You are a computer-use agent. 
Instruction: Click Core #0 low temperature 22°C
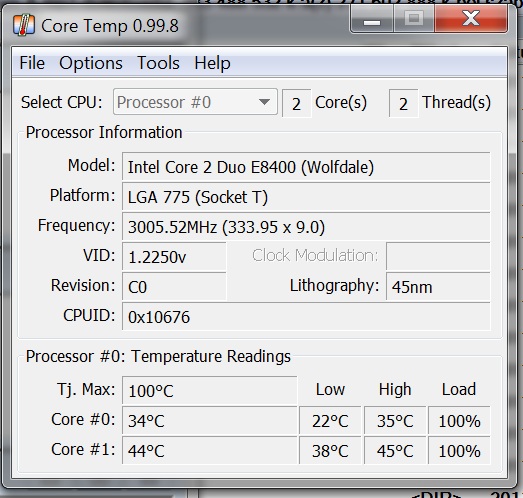coord(330,420)
